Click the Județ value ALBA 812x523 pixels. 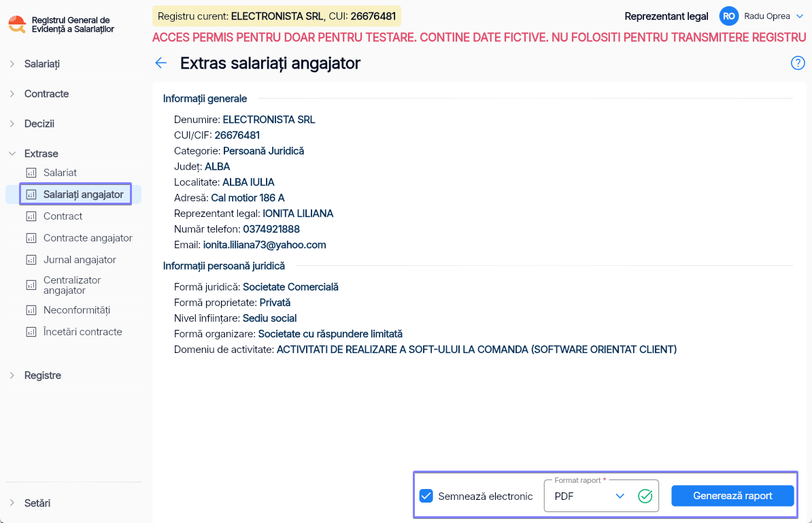click(218, 167)
